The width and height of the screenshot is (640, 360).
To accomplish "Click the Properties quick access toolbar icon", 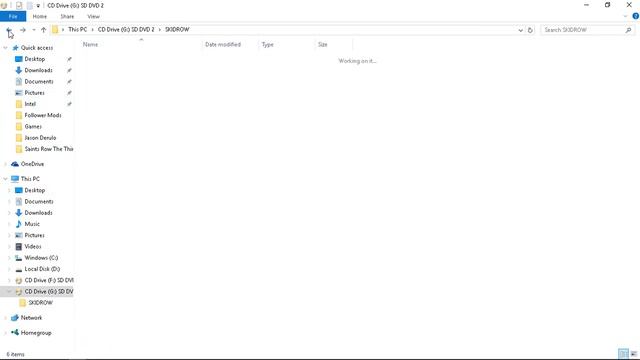I will point(19,6).
